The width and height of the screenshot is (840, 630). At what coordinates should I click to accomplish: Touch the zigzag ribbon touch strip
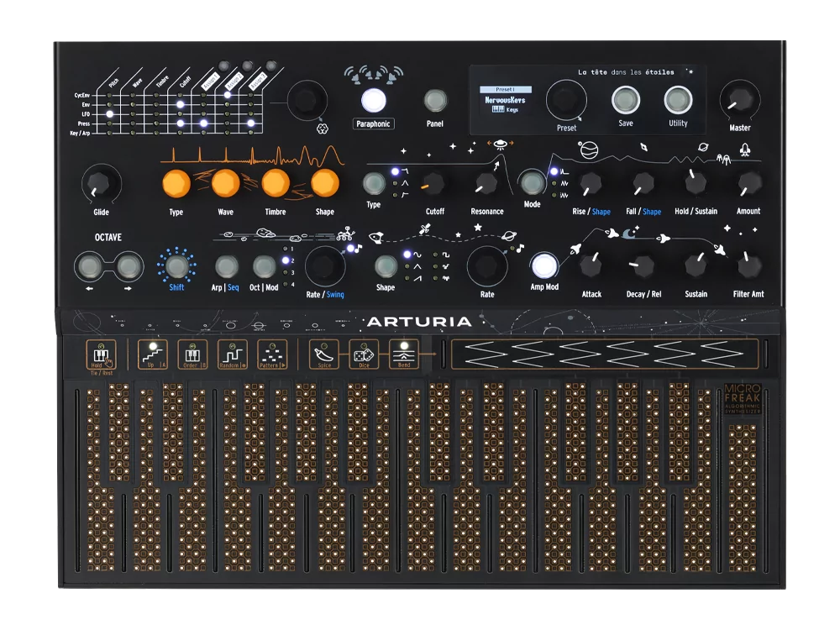click(x=605, y=354)
